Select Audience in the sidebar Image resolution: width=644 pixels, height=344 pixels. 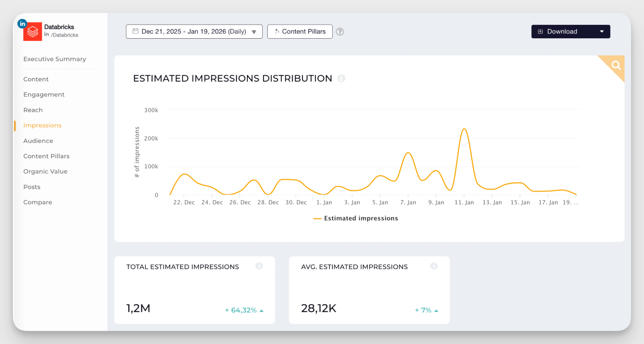point(38,141)
